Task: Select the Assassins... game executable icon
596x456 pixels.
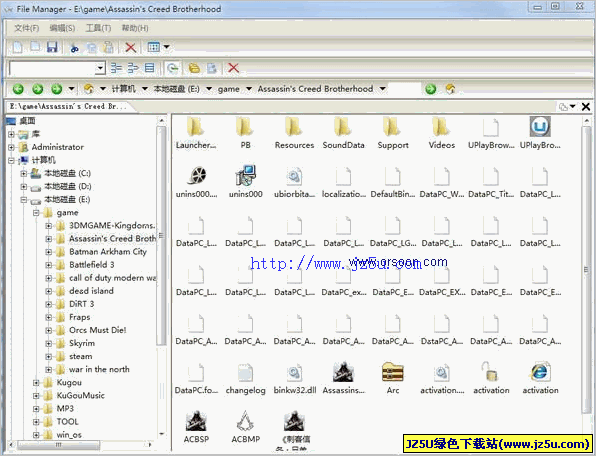Action: point(344,378)
